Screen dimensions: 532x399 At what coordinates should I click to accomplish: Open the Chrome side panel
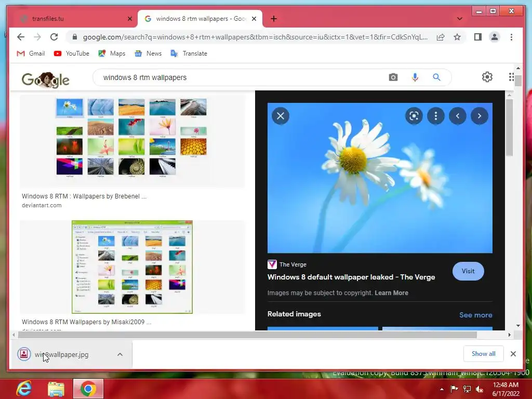(478, 37)
